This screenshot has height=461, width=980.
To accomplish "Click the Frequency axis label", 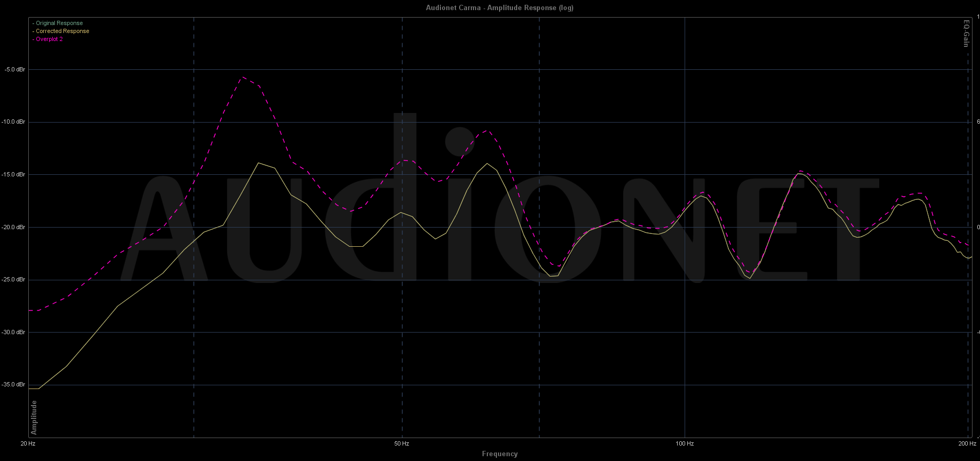I will 500,454.
